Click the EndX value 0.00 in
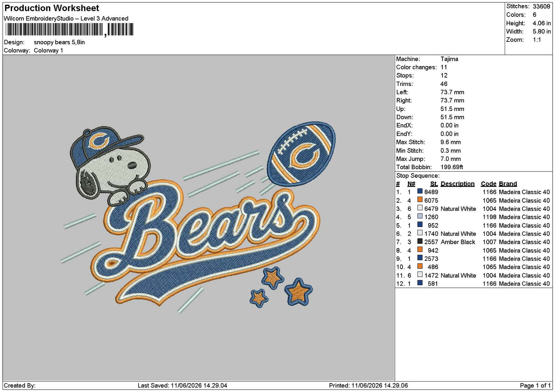Viewport: 555px width, 392px height. [449, 126]
